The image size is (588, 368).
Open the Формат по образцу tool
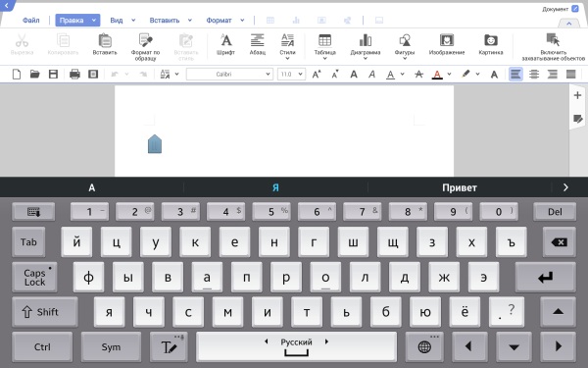145,46
